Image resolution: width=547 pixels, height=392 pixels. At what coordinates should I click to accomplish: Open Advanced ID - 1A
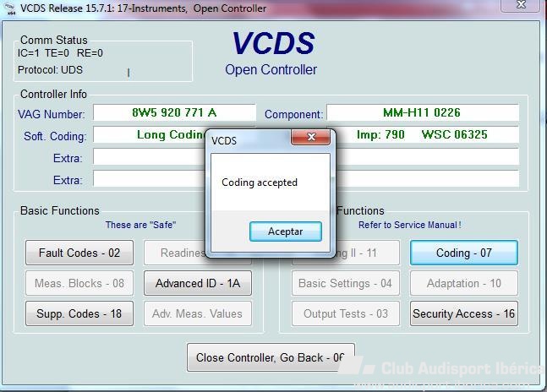coord(198,283)
